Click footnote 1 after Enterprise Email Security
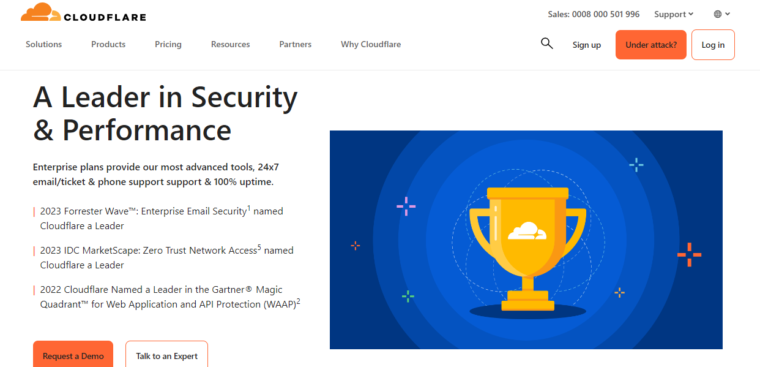 tap(249, 208)
